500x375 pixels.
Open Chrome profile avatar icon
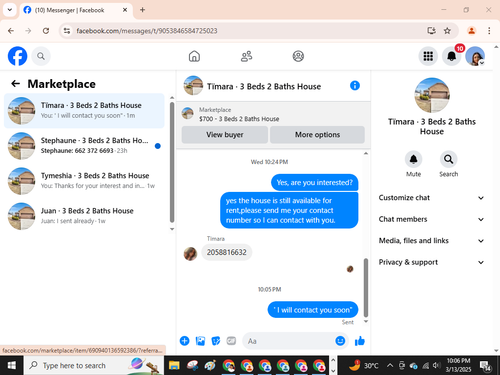coord(471,31)
